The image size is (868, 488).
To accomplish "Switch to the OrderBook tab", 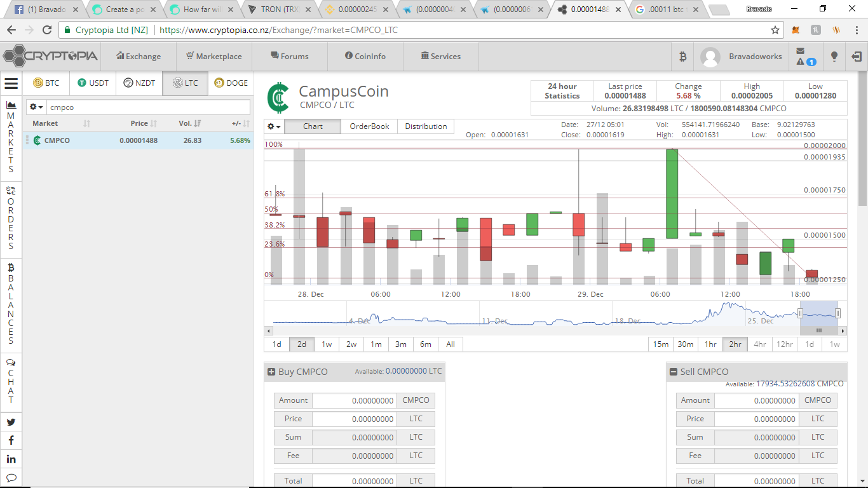I will click(370, 126).
